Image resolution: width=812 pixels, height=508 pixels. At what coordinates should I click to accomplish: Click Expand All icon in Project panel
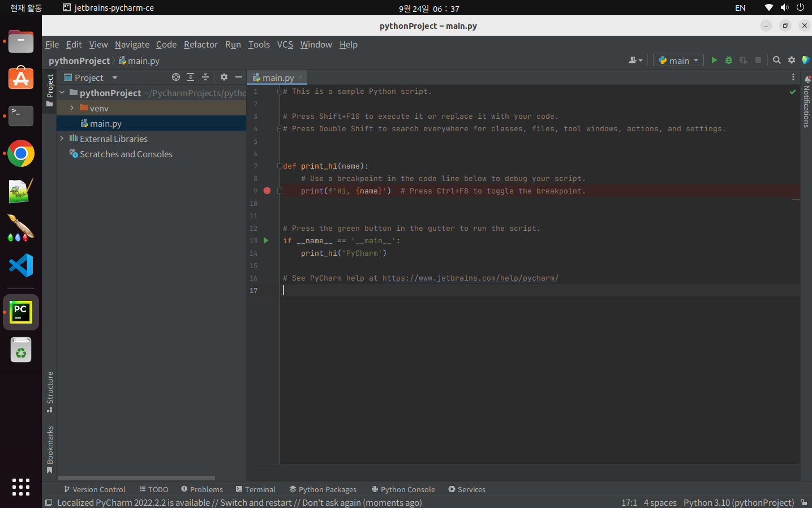pyautogui.click(x=191, y=77)
